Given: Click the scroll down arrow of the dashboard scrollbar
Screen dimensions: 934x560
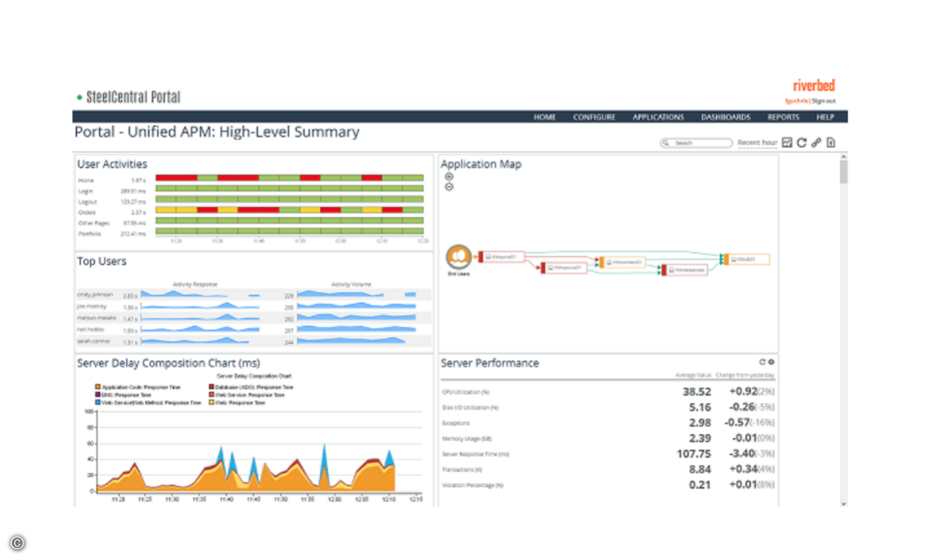Looking at the screenshot, I should point(844,503).
